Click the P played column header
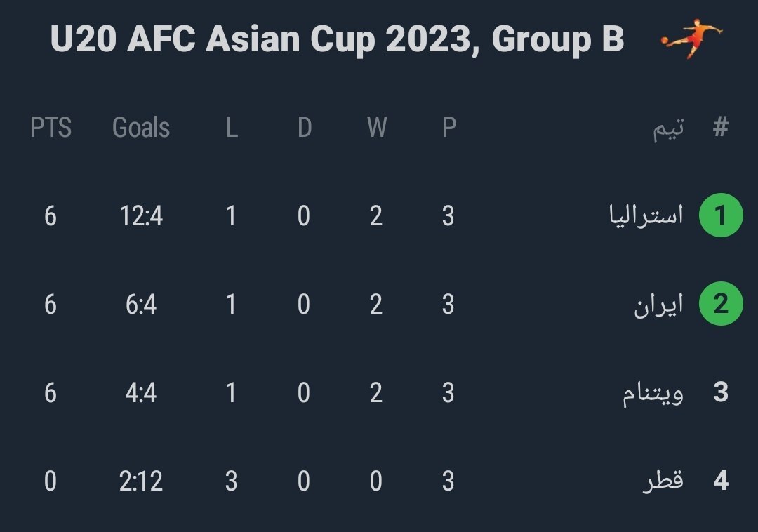This screenshot has height=532, width=758. point(448,128)
